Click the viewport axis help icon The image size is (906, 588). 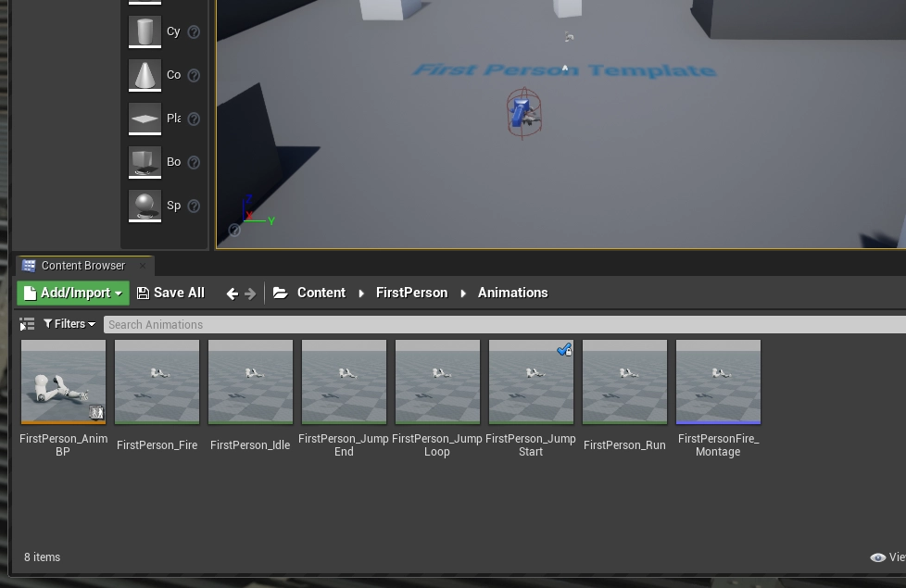click(234, 230)
